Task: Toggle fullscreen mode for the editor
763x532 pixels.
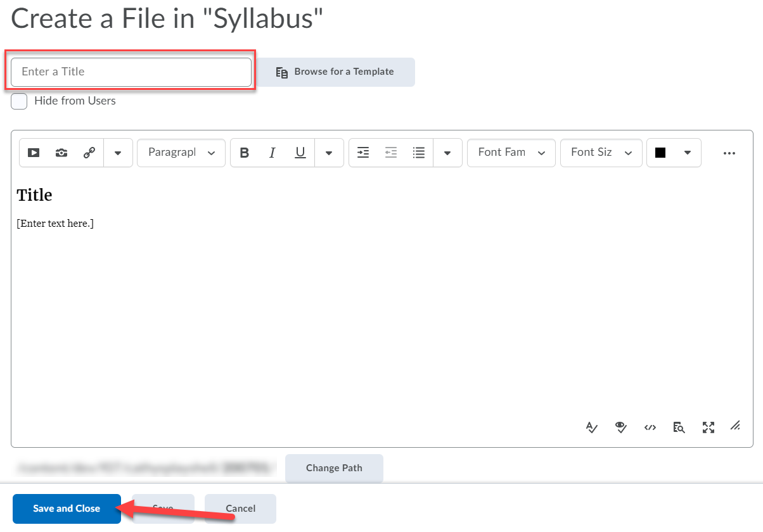Action: [x=708, y=427]
